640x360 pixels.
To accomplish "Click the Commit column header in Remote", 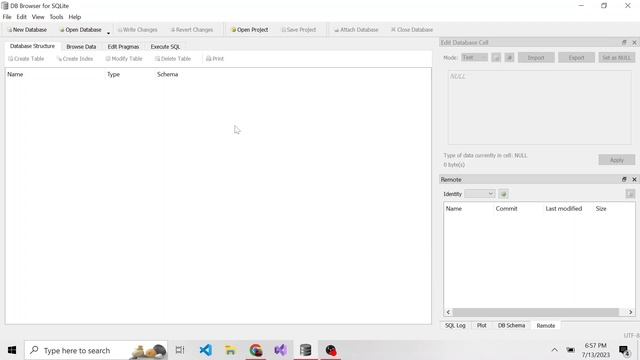I will (507, 209).
